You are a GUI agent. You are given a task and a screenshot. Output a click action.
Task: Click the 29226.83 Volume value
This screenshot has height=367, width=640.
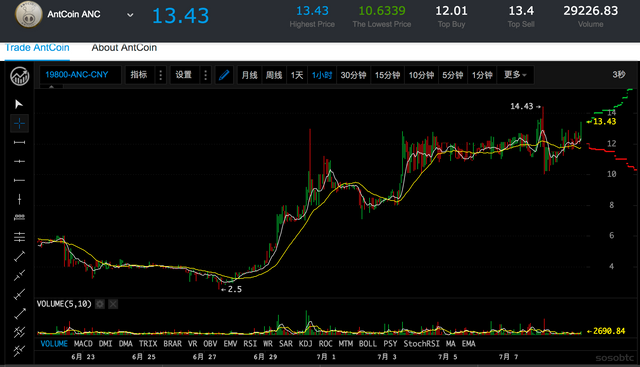click(591, 11)
